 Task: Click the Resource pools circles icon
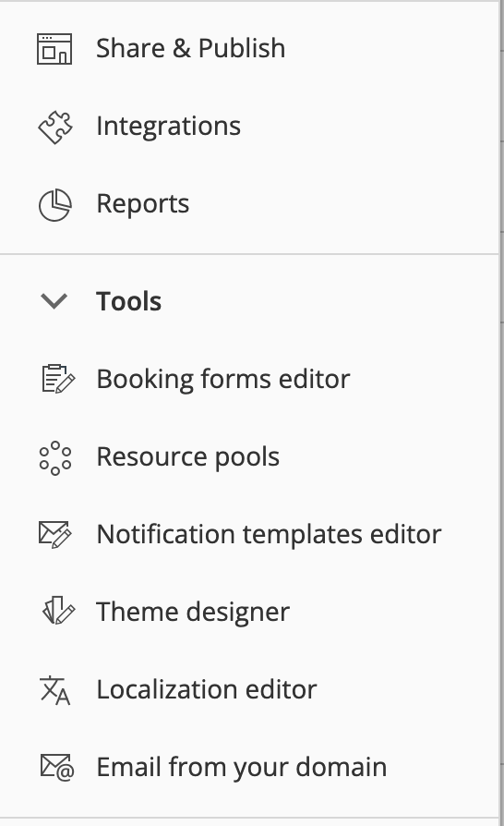tap(55, 457)
